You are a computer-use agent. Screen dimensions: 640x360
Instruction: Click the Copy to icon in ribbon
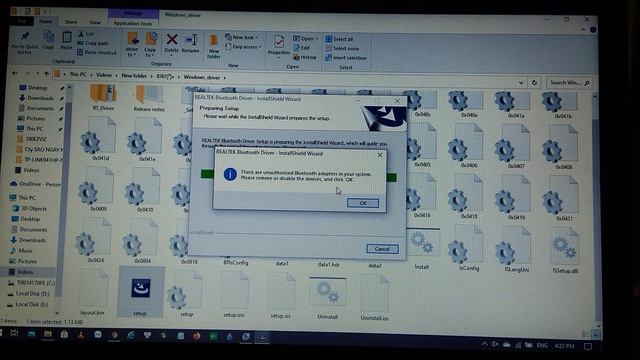pos(150,44)
